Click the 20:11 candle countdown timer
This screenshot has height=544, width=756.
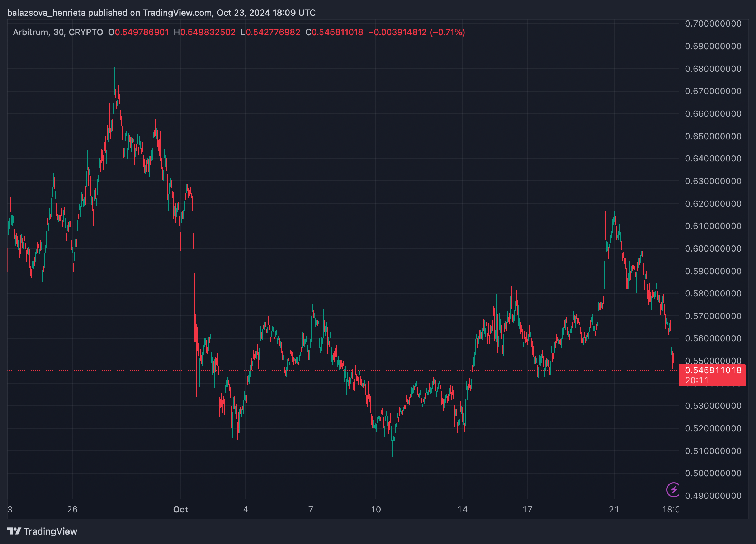pos(696,380)
